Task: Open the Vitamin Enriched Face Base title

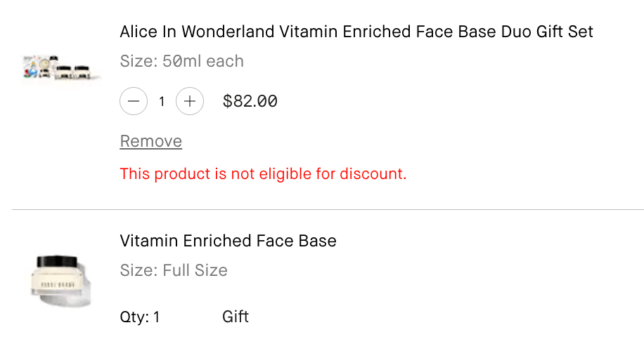Action: (228, 241)
